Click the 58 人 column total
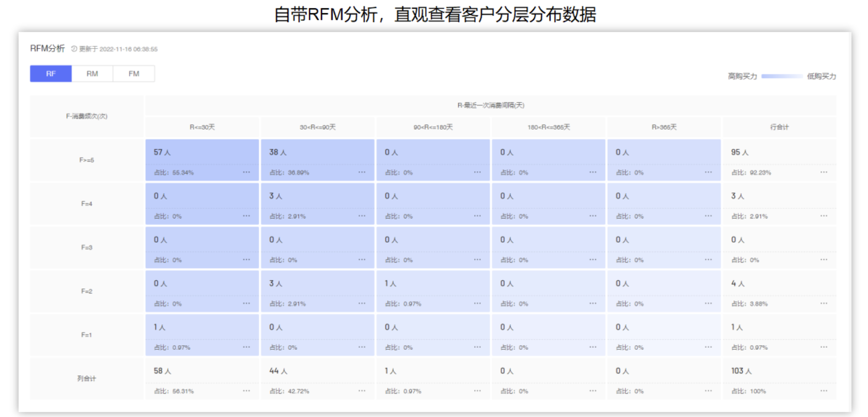Screen dimensions: 868x417 162,371
